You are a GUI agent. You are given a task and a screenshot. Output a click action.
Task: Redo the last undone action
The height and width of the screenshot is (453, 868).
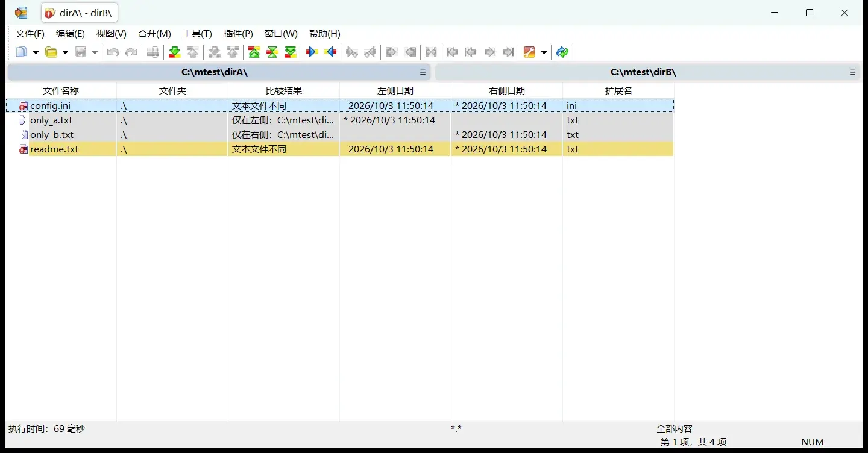pyautogui.click(x=131, y=52)
